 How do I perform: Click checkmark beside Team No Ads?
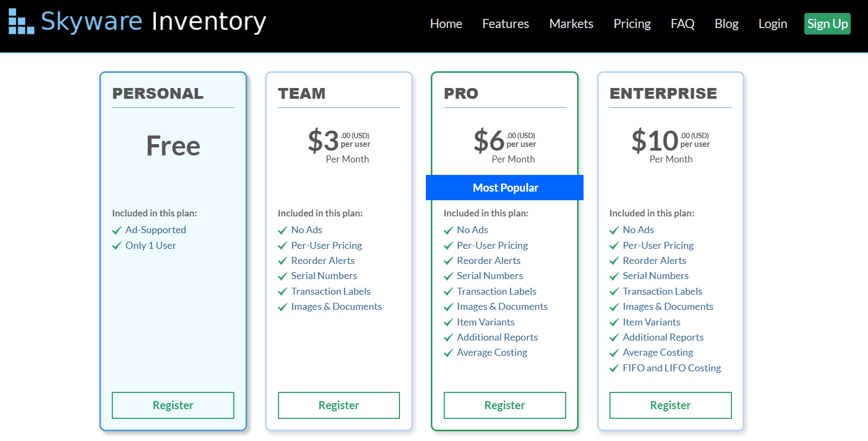(282, 230)
